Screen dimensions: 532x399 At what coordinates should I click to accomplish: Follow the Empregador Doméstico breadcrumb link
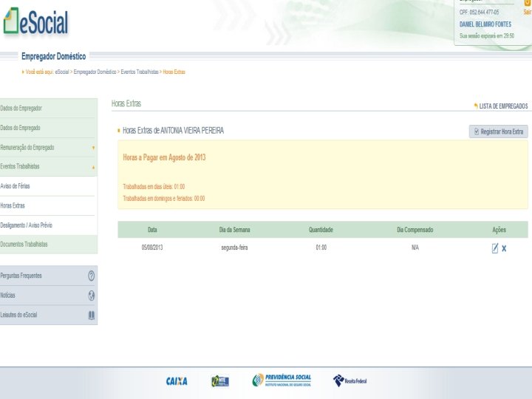click(95, 72)
